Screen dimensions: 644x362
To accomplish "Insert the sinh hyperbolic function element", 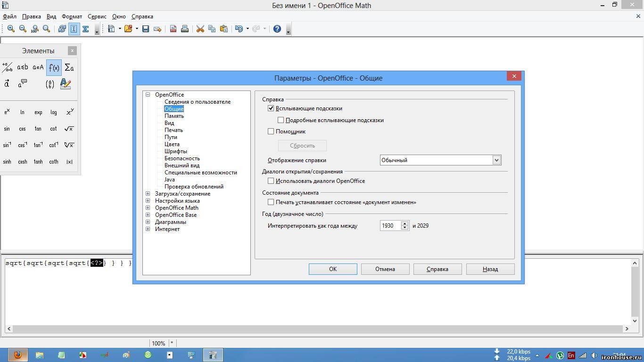I will click(7, 162).
